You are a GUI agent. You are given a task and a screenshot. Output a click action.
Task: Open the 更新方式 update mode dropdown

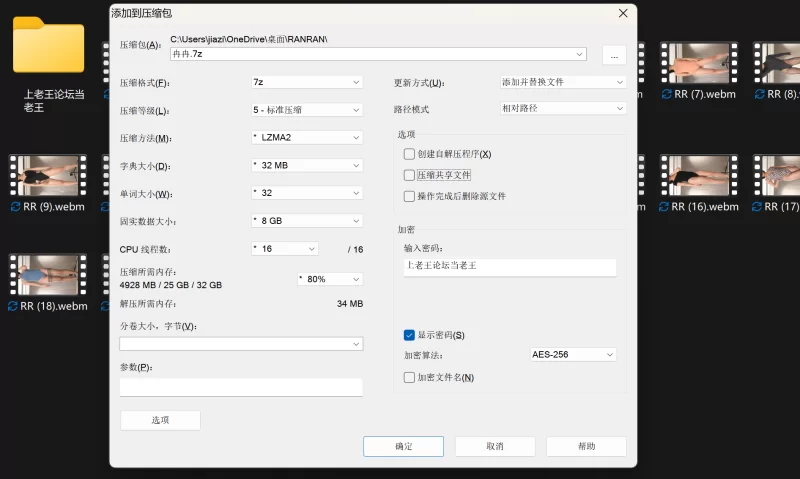563,82
